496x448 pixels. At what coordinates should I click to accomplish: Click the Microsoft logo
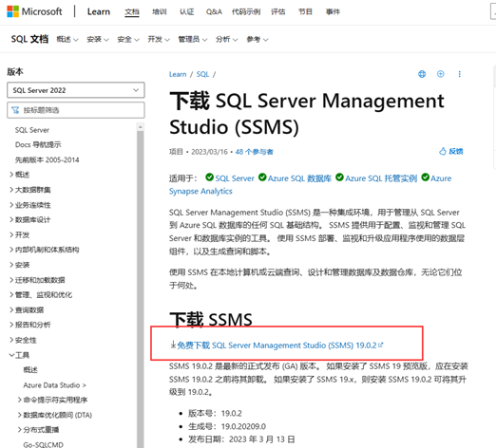34,11
